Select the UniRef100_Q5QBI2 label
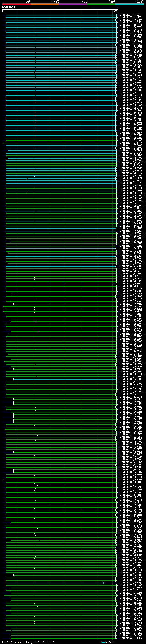Screen dimensions: 146x644 [x=131, y=241]
